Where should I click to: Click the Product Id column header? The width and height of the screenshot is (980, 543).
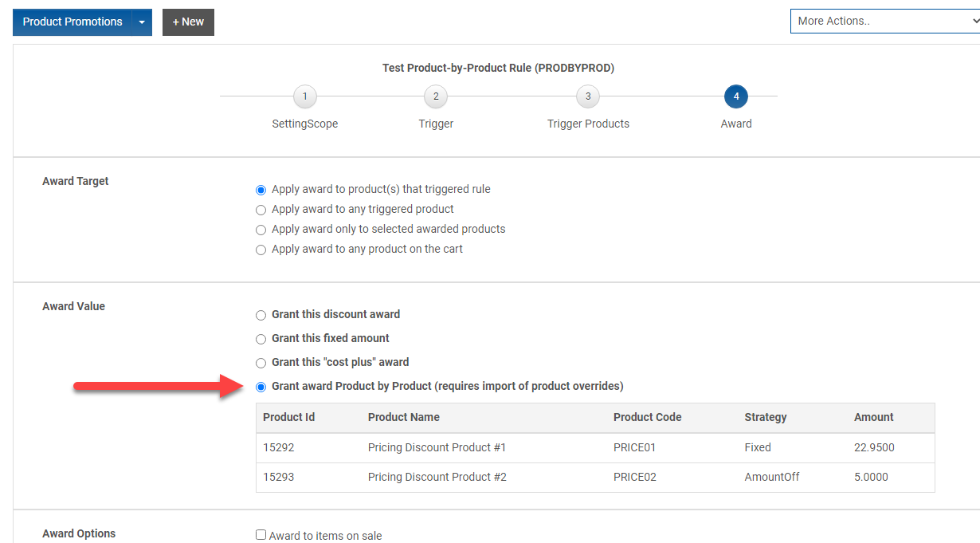[x=288, y=417]
